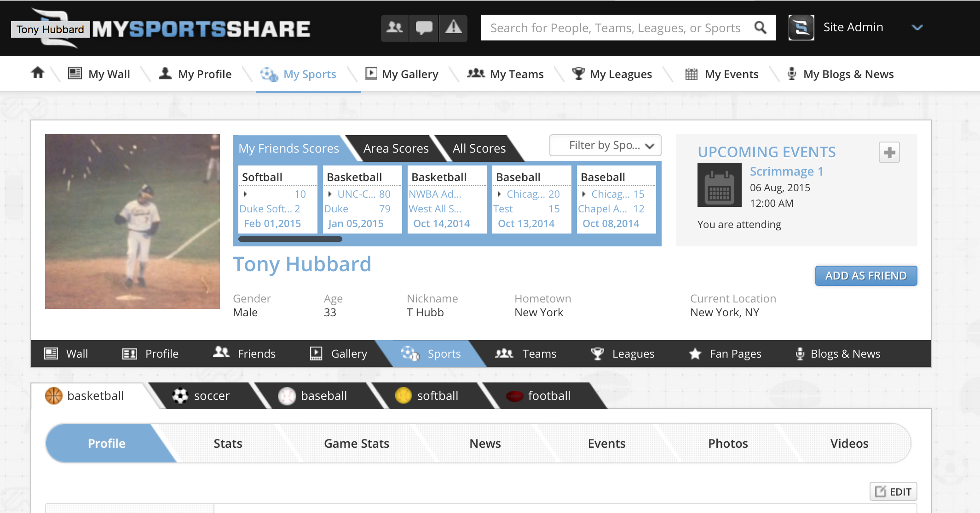Screen dimensions: 980x513
Task: Expand the Softball score entry arrow
Action: [244, 194]
